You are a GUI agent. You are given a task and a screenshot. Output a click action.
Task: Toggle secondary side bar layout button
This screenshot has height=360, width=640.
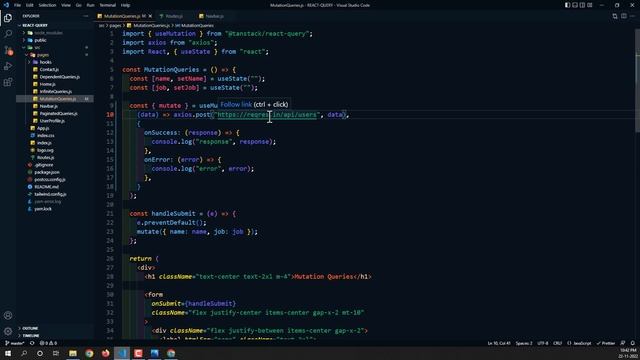[582, 5]
